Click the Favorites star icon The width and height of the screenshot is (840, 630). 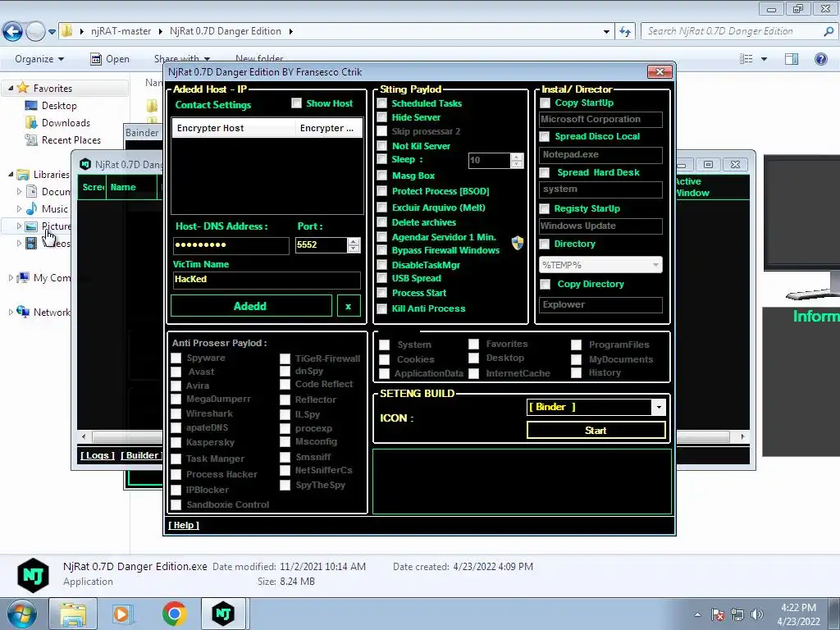pyautogui.click(x=23, y=88)
